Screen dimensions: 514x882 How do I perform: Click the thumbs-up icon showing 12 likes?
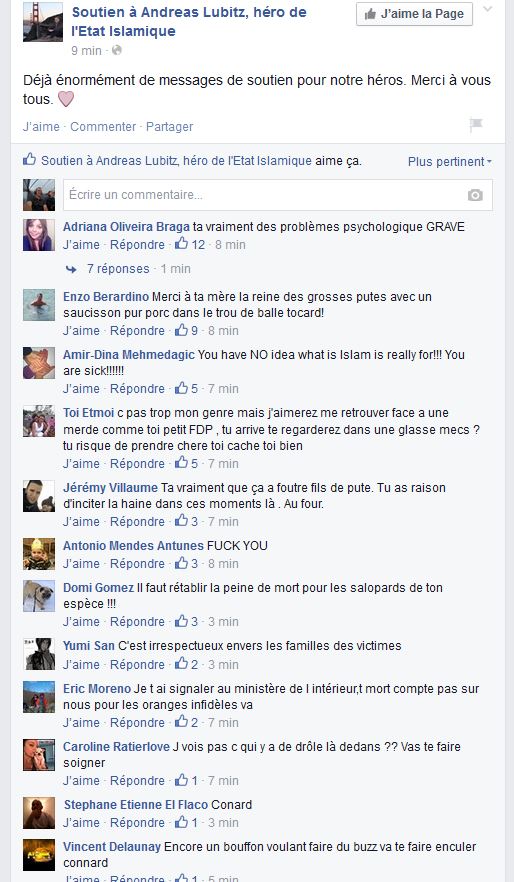click(x=182, y=244)
